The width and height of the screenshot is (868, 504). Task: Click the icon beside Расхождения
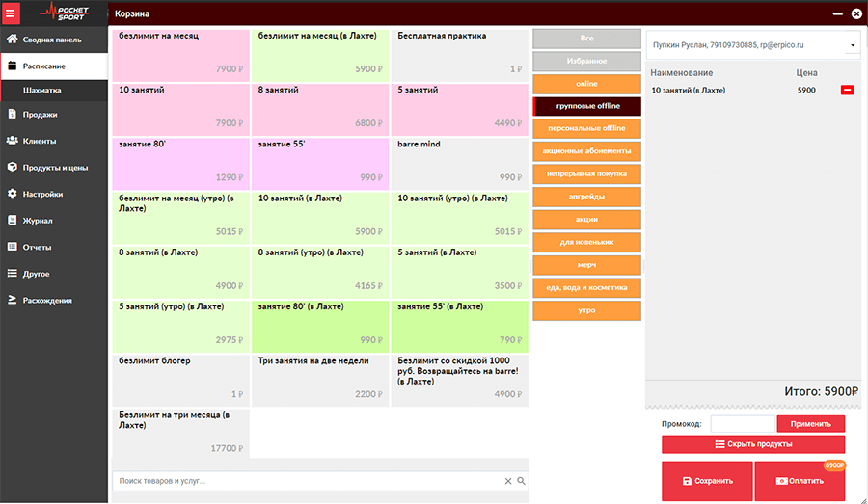(x=13, y=300)
